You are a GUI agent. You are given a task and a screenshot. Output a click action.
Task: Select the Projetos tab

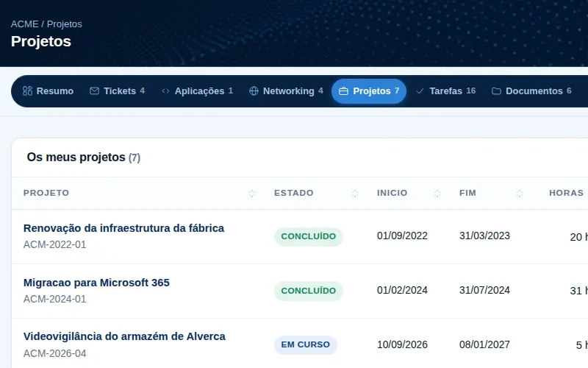coord(369,91)
